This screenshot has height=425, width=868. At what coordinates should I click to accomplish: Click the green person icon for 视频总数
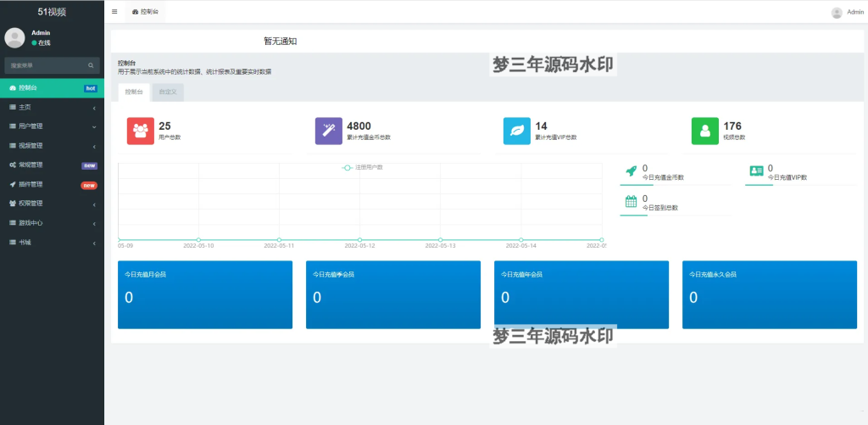(x=705, y=131)
